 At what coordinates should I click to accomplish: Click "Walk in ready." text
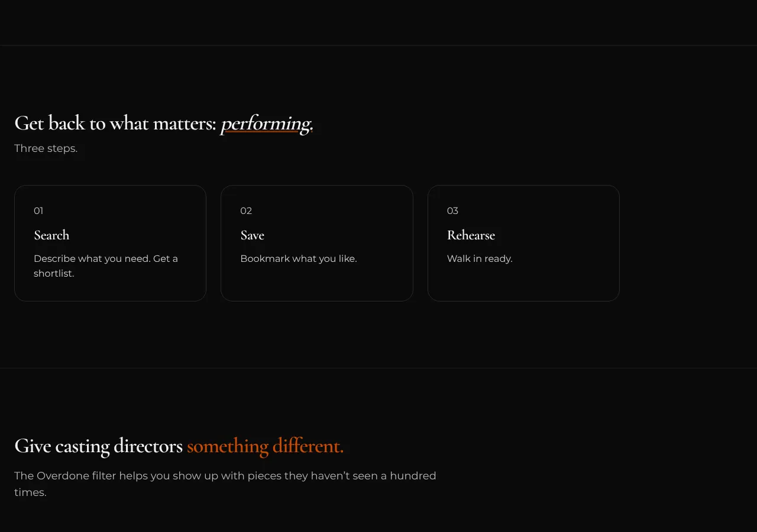[480, 258]
